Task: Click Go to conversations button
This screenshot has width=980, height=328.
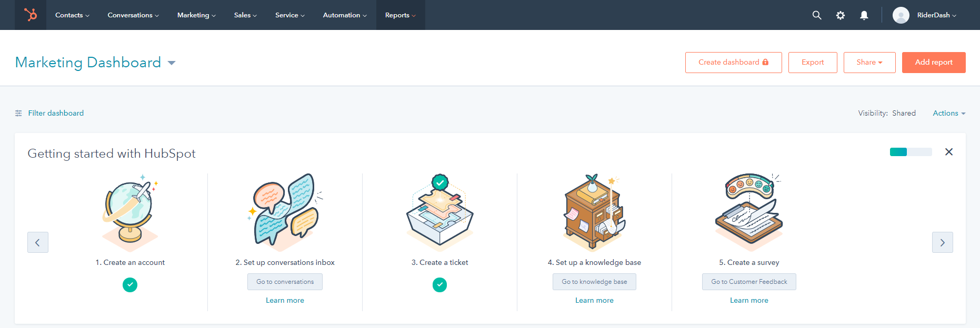Action: point(285,282)
